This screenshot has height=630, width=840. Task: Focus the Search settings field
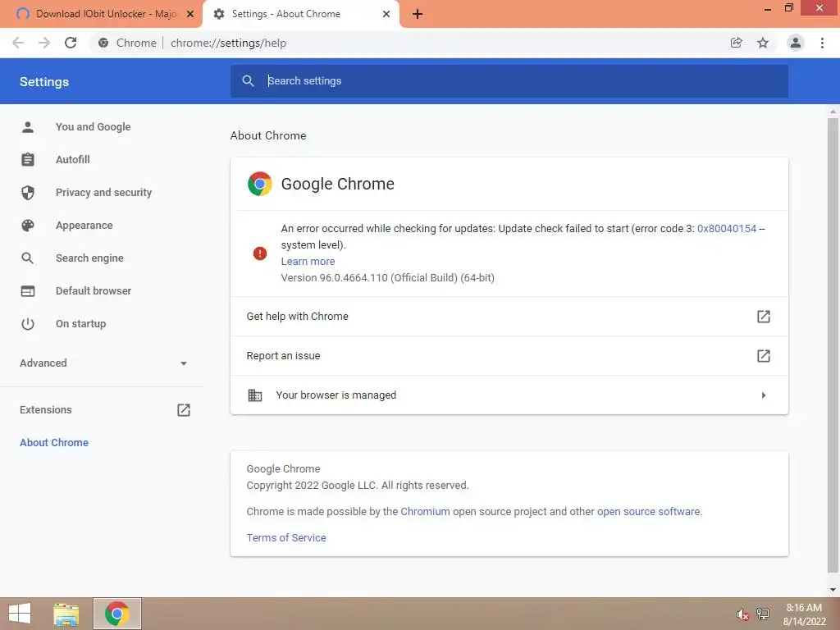509,81
